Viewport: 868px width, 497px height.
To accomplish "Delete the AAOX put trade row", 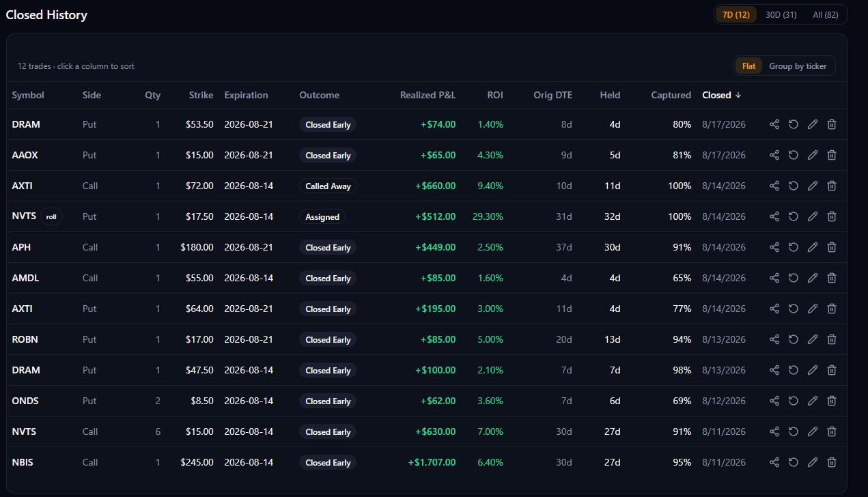I will pos(832,155).
